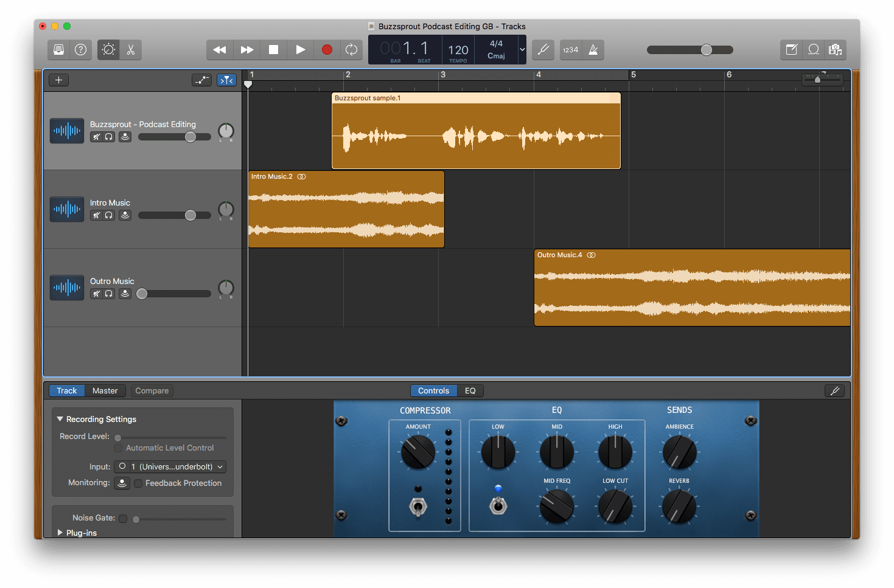Screen dimensions: 894x588
Task: Switch to the Master tab
Action: pos(105,390)
